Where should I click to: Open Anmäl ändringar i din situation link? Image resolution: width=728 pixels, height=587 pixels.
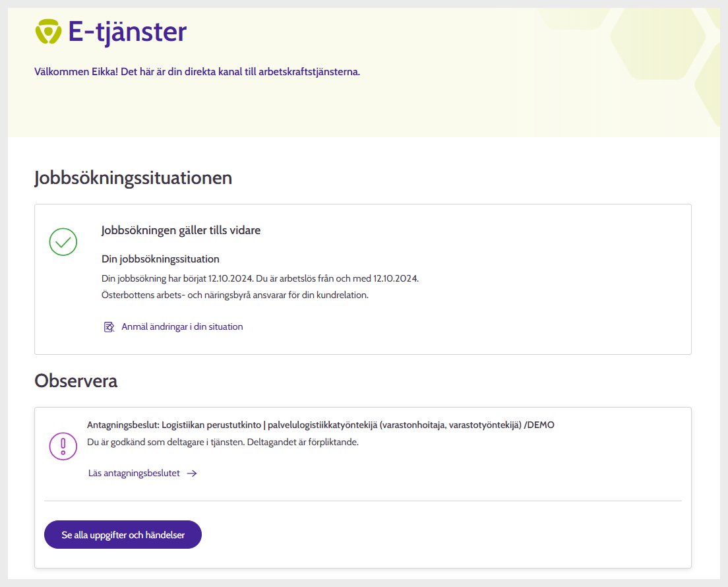coord(182,326)
